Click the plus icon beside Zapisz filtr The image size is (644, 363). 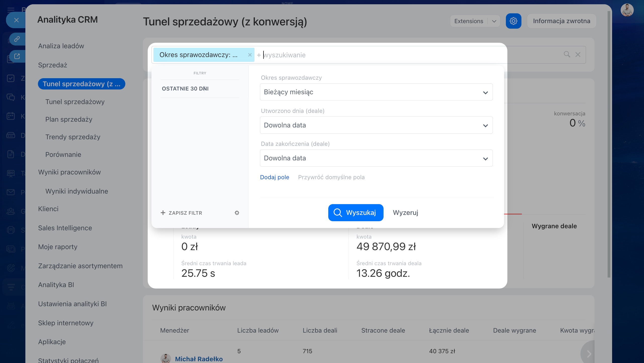coord(163,213)
